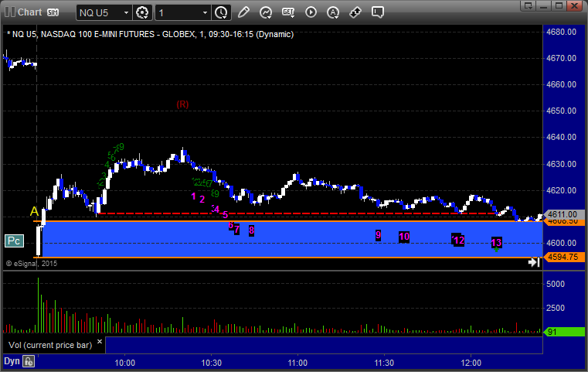The image size is (588, 372).
Task: Open the chart comment bubble icon
Action: (378, 12)
